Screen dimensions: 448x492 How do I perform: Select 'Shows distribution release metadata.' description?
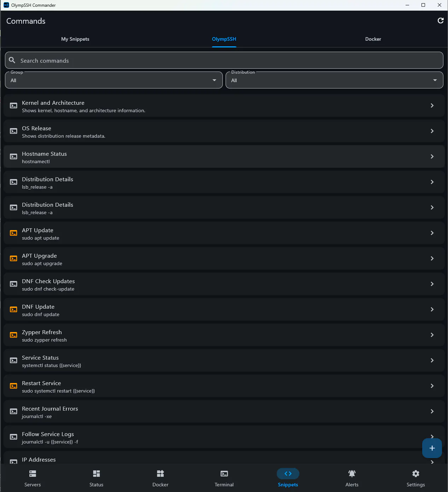(x=64, y=136)
